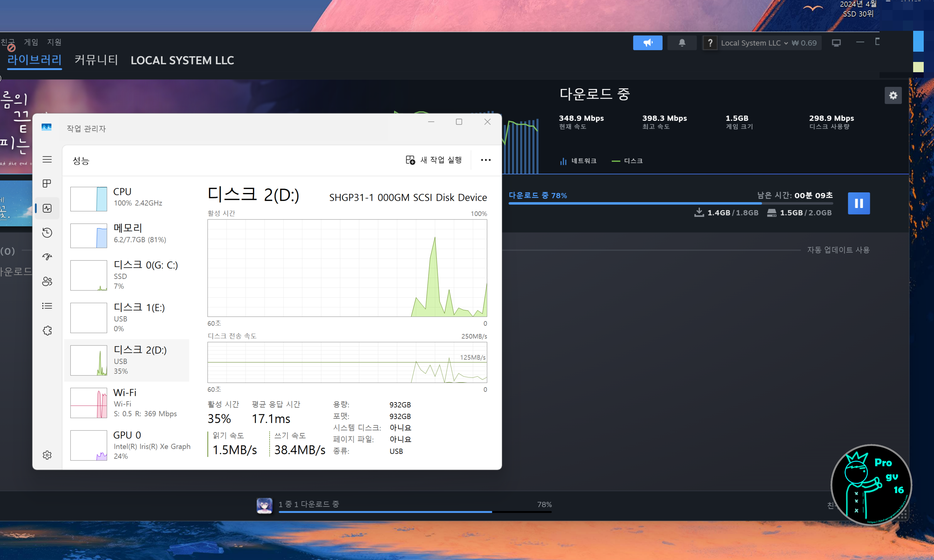The height and width of the screenshot is (560, 934).
Task: Switch to the 커뮤니티 tab
Action: (x=96, y=60)
